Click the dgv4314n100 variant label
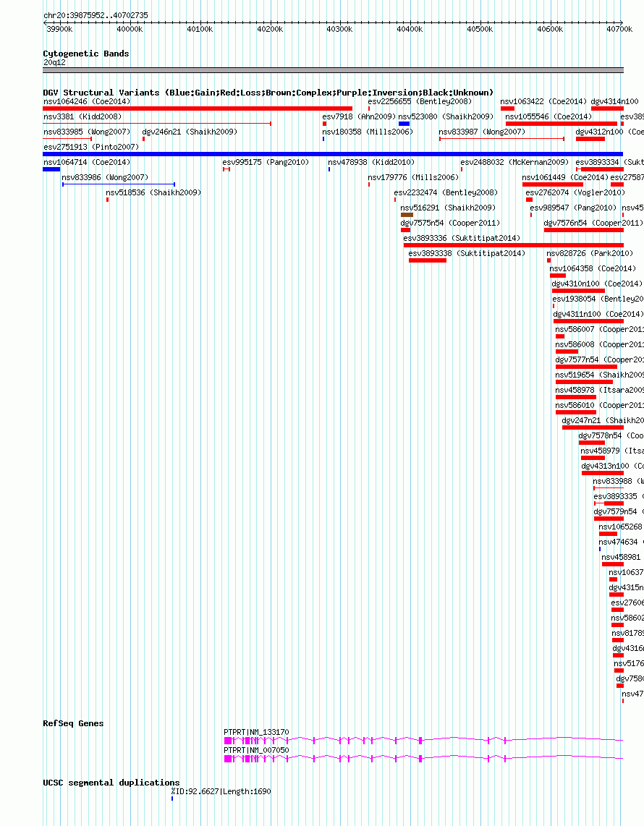 [614, 102]
